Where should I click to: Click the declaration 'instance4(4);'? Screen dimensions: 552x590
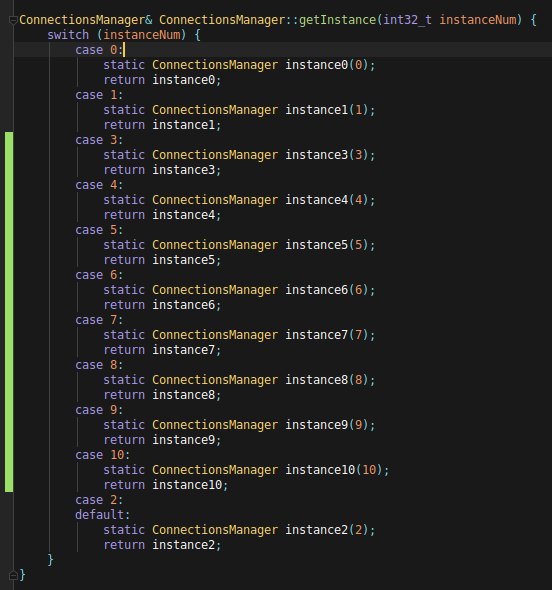click(x=330, y=200)
